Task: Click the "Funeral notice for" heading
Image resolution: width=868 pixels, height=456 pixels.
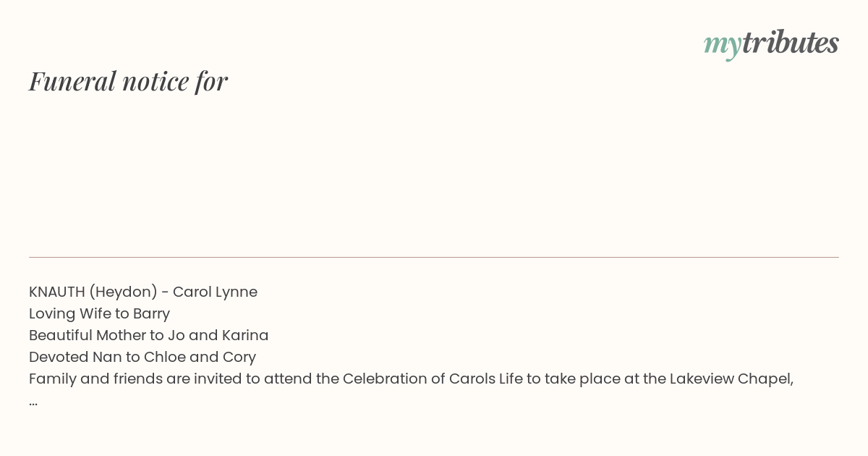Action: pyautogui.click(x=128, y=81)
